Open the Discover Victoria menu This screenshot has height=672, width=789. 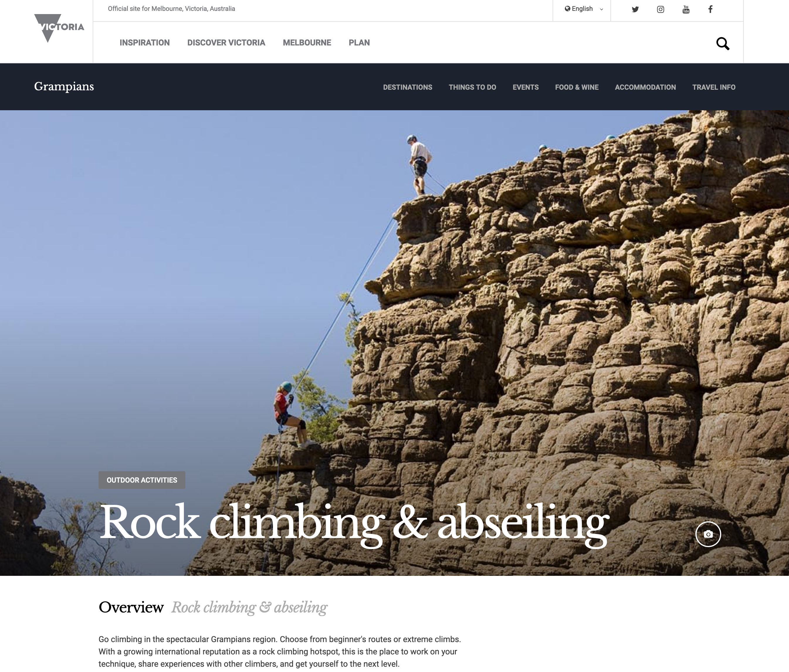point(226,43)
